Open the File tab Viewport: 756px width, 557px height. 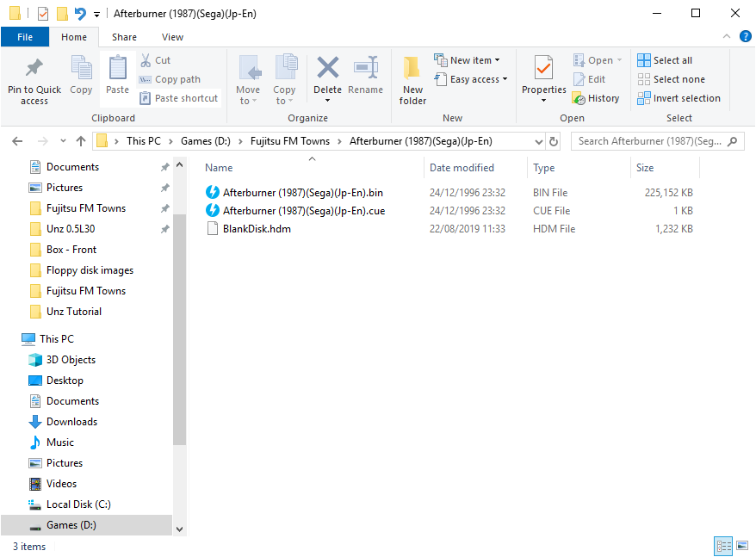(x=25, y=37)
